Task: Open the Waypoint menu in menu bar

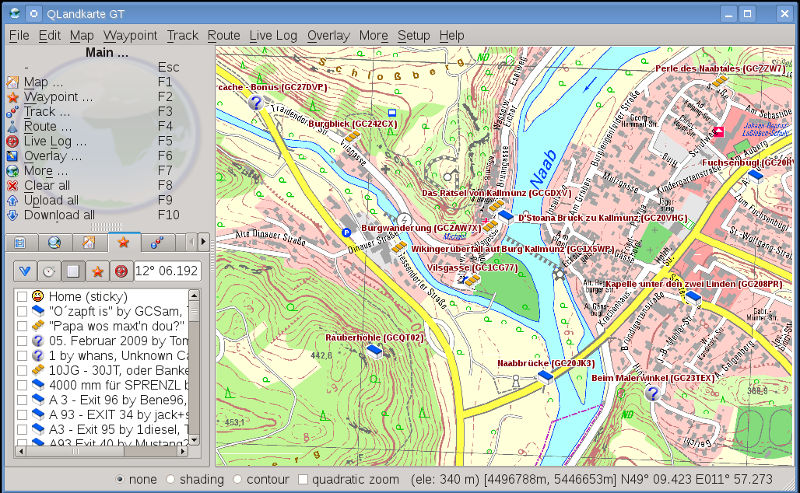Action: click(x=130, y=36)
